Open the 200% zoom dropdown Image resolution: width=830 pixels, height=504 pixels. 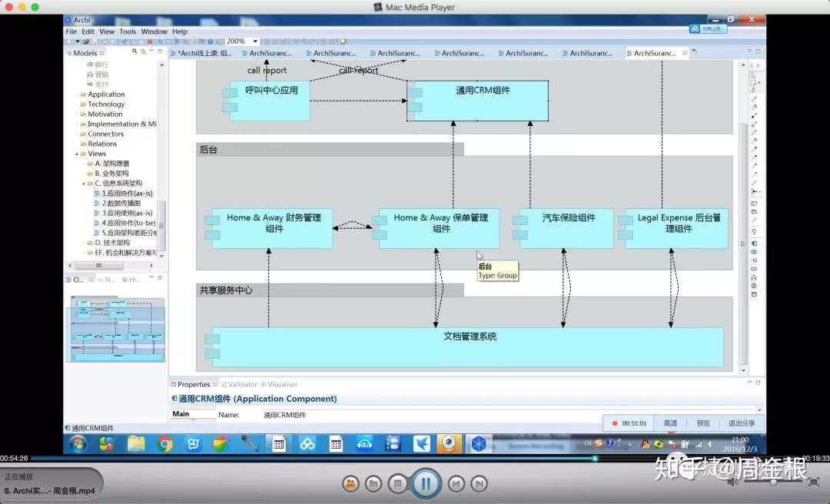tap(255, 41)
